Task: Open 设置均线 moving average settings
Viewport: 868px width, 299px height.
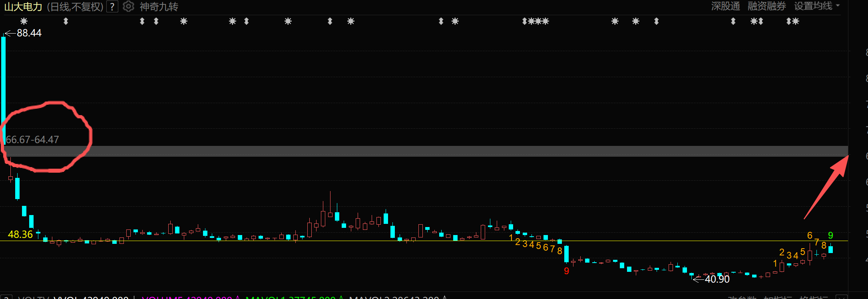Action: coord(813,6)
